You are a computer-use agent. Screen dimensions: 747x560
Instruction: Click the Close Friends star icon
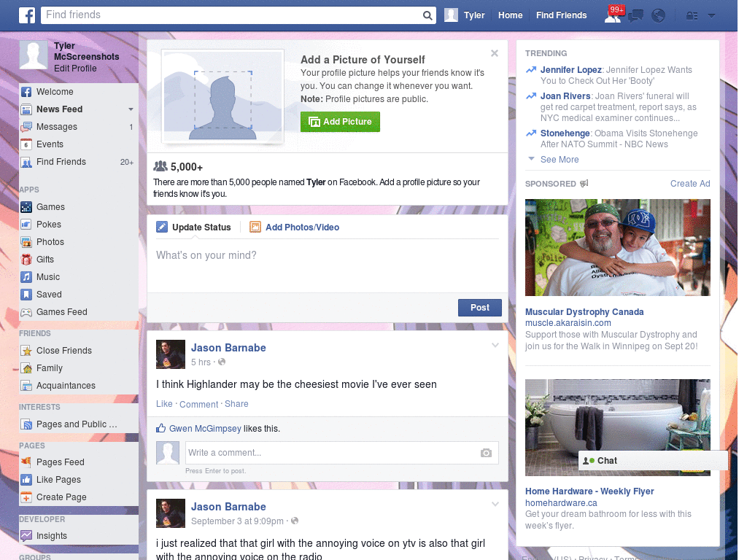(26, 351)
